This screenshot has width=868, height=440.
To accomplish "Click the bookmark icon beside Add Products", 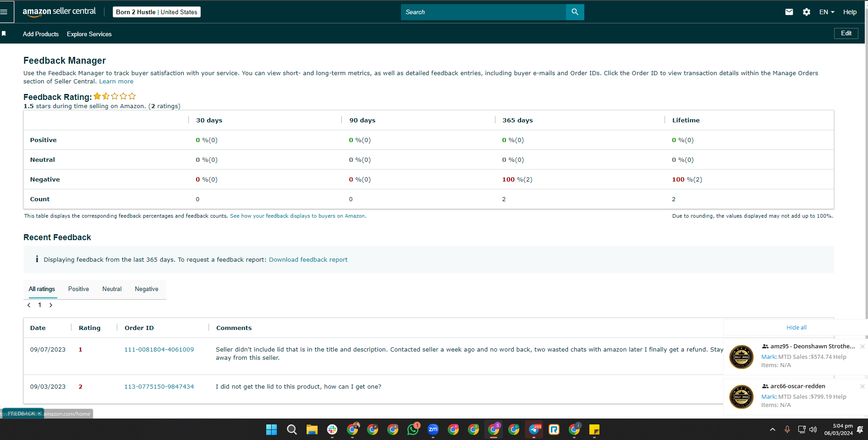I will coord(4,33).
